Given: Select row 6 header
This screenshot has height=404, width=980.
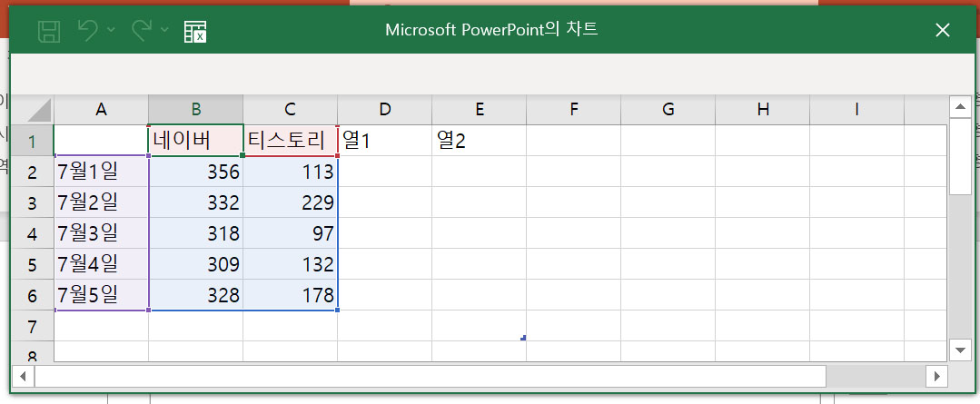Looking at the screenshot, I should pos(33,295).
